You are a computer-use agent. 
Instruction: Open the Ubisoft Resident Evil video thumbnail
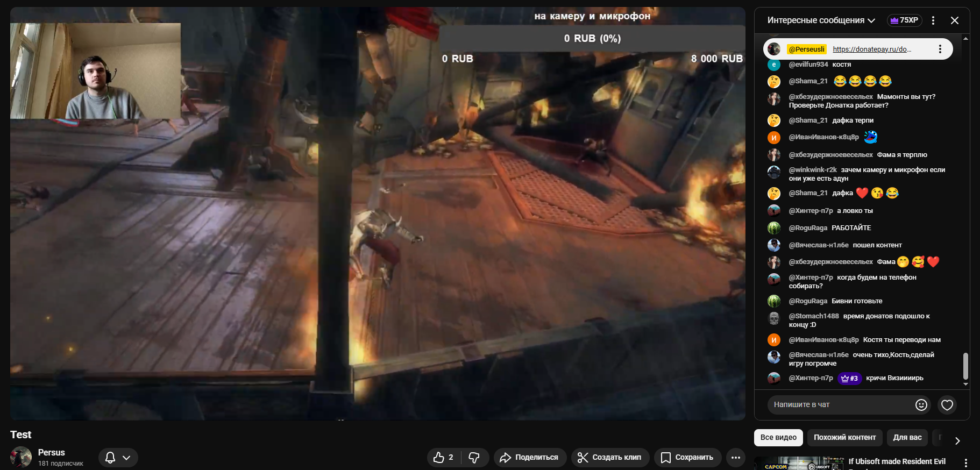[799, 464]
